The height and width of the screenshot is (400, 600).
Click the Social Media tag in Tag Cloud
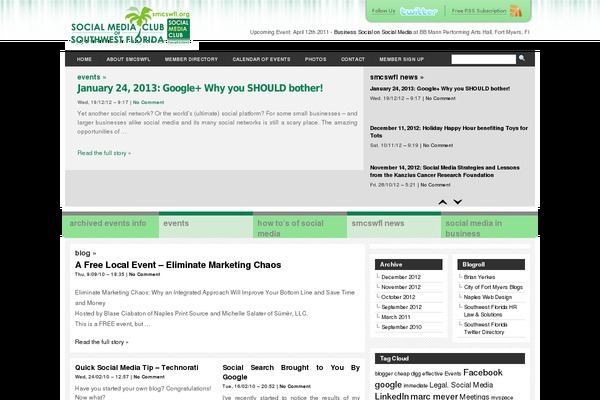pos(472,385)
